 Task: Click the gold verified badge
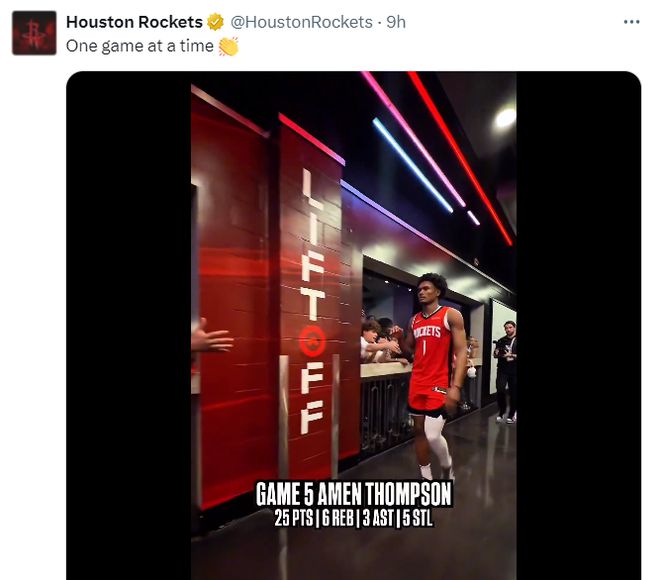point(216,22)
